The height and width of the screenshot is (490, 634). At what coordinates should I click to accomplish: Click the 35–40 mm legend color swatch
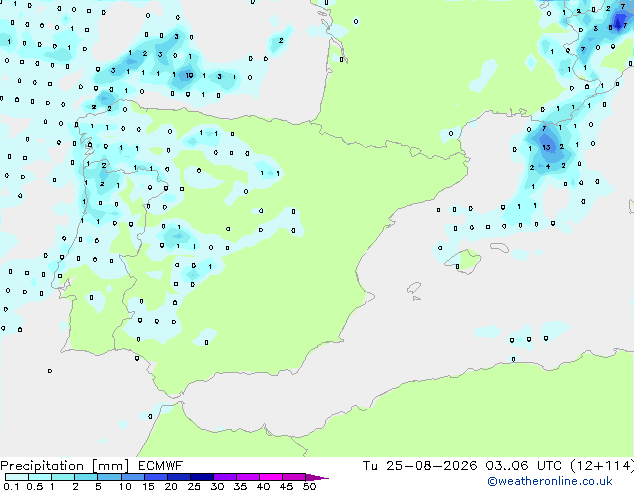point(247,477)
